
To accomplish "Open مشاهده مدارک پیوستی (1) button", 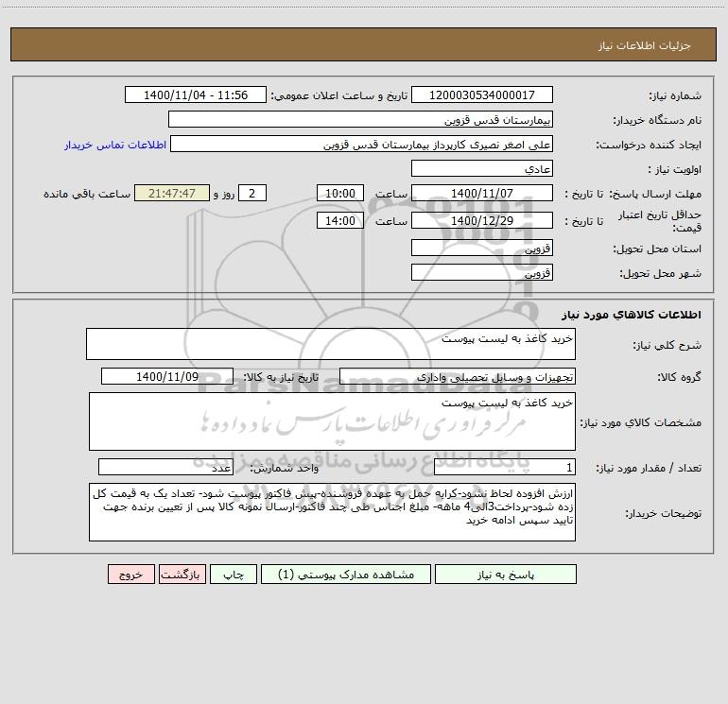I will 346,574.
